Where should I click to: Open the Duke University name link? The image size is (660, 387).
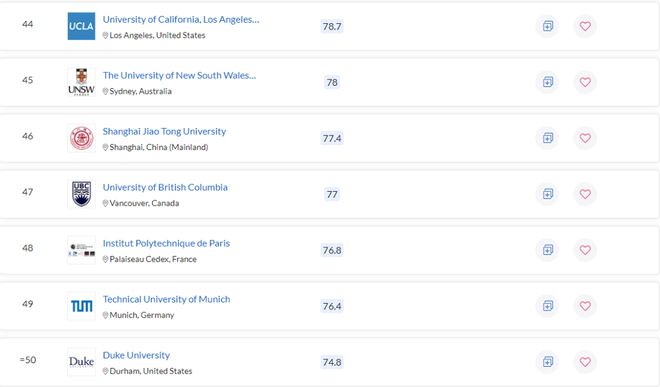(x=136, y=355)
